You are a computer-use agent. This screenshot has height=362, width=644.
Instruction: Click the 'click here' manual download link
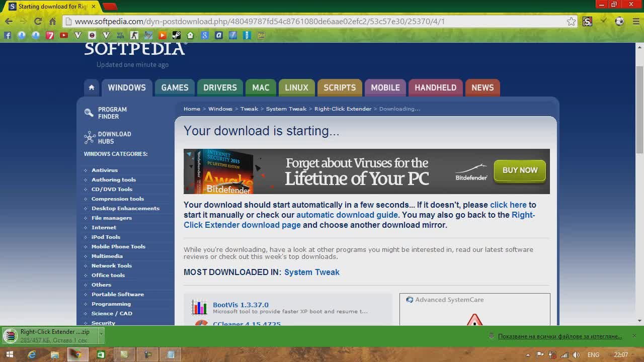508,205
